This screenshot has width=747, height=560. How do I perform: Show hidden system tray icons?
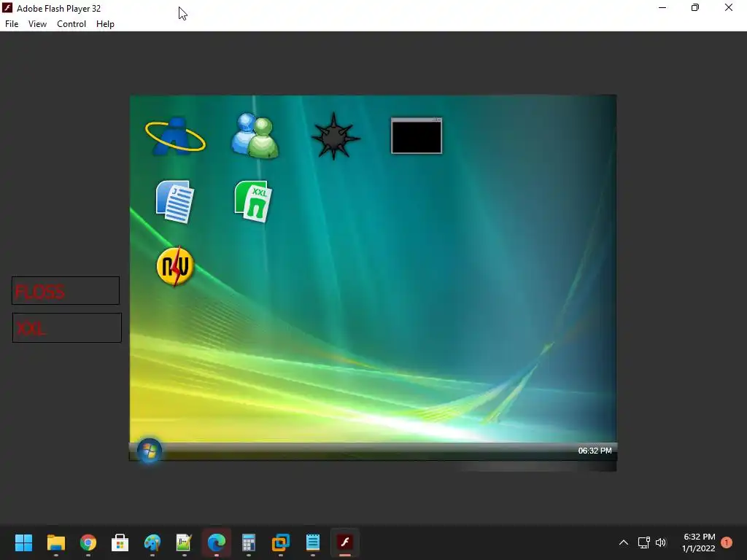pos(623,542)
